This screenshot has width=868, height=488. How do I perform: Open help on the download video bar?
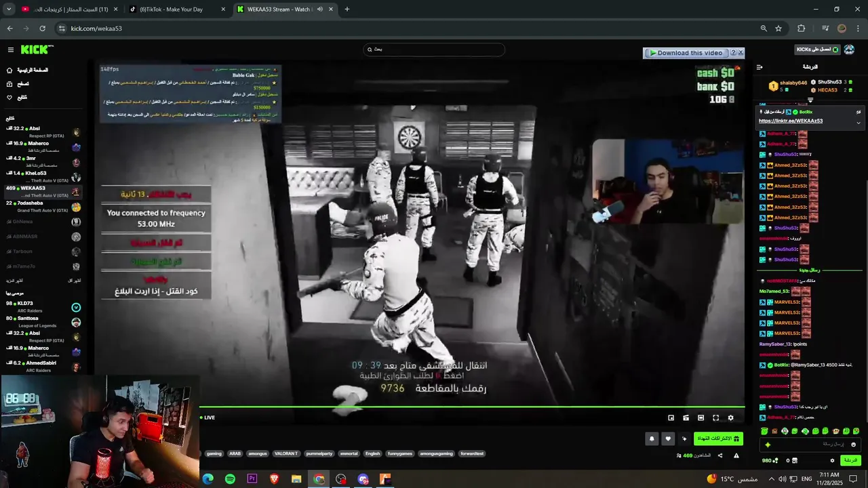(733, 53)
